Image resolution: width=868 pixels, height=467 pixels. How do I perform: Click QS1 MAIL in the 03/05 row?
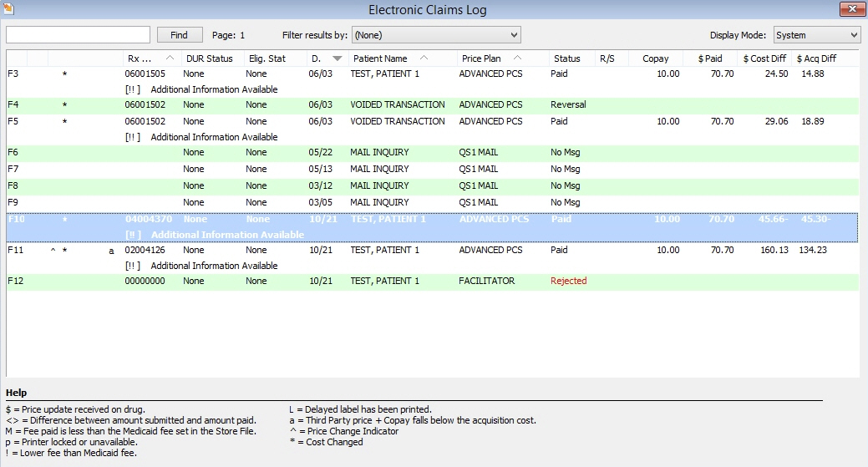point(479,202)
